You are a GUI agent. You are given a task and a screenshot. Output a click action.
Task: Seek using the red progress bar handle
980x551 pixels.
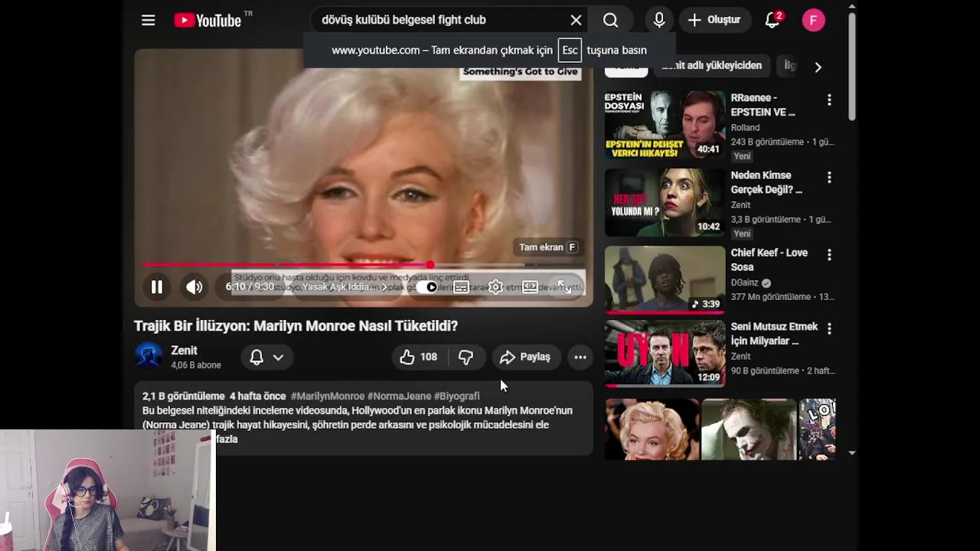tap(430, 265)
